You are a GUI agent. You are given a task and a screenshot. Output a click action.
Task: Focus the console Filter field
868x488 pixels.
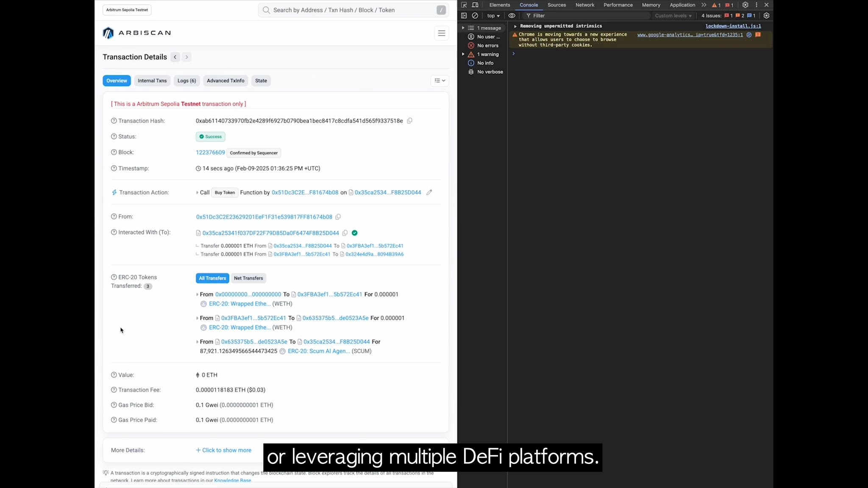coord(586,16)
